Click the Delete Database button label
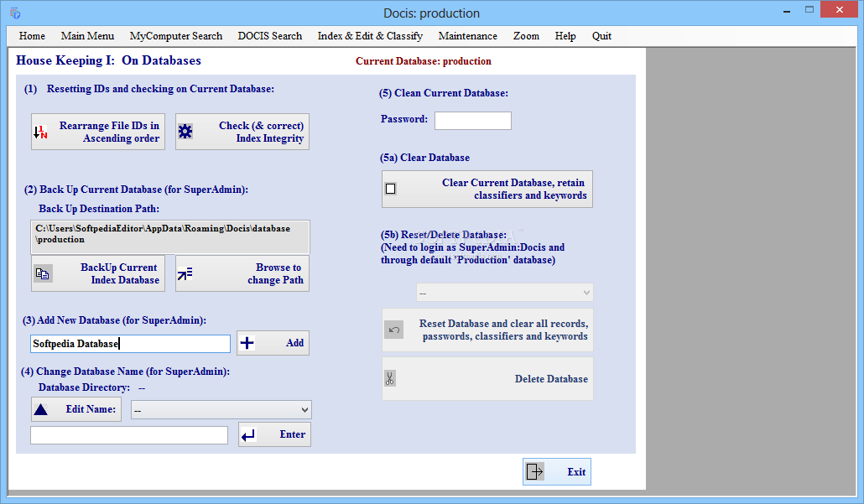Screen dimensions: 864x504 click(x=551, y=379)
